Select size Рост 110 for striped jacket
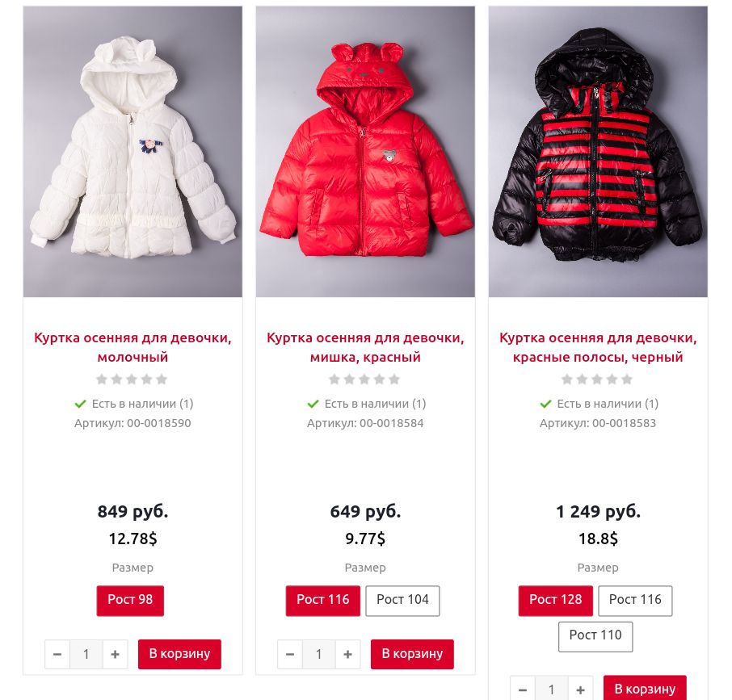Viewport: 732px width, 700px height. point(595,636)
